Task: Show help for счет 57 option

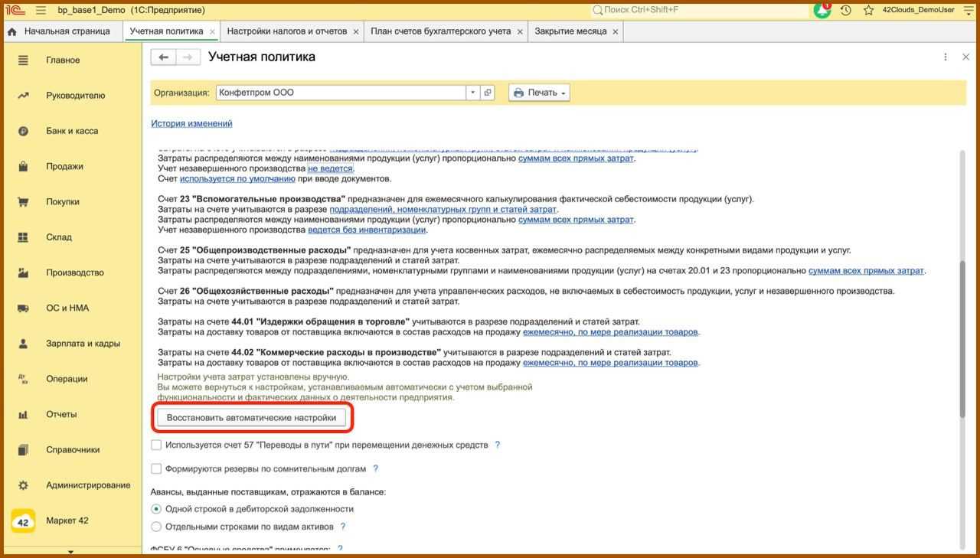Action: [498, 445]
